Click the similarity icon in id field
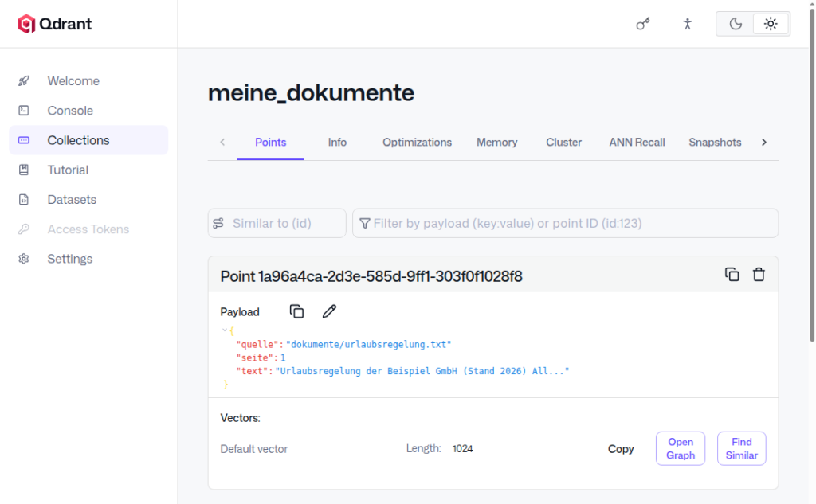Screen dimensions: 816x504 pyautogui.click(x=218, y=223)
